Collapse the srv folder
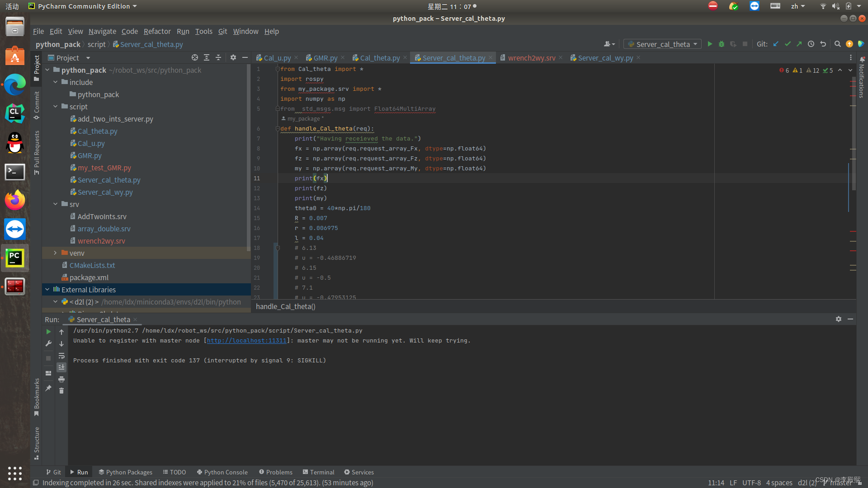The image size is (868, 488). (56, 204)
